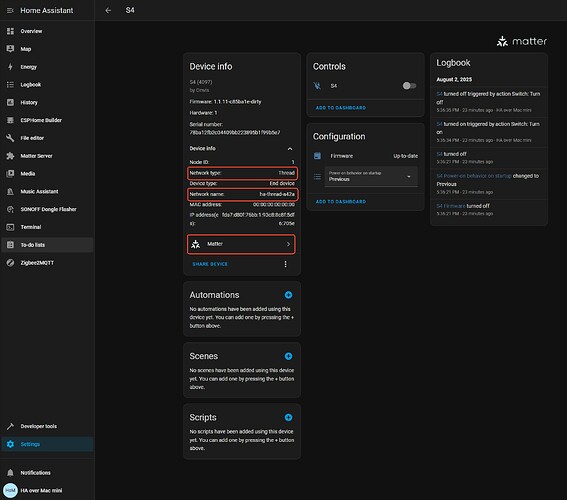Toggle the S4 switch on
The image size is (567, 500).
[x=409, y=86]
